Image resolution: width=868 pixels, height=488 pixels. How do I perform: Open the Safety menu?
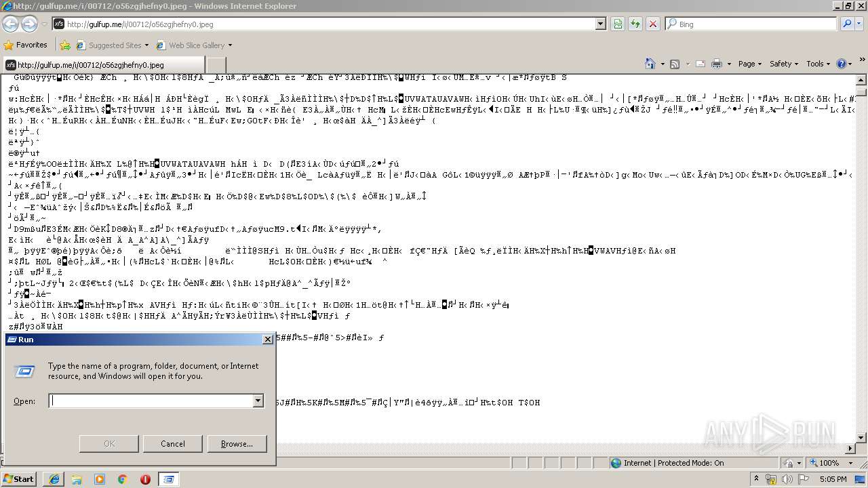(x=784, y=64)
